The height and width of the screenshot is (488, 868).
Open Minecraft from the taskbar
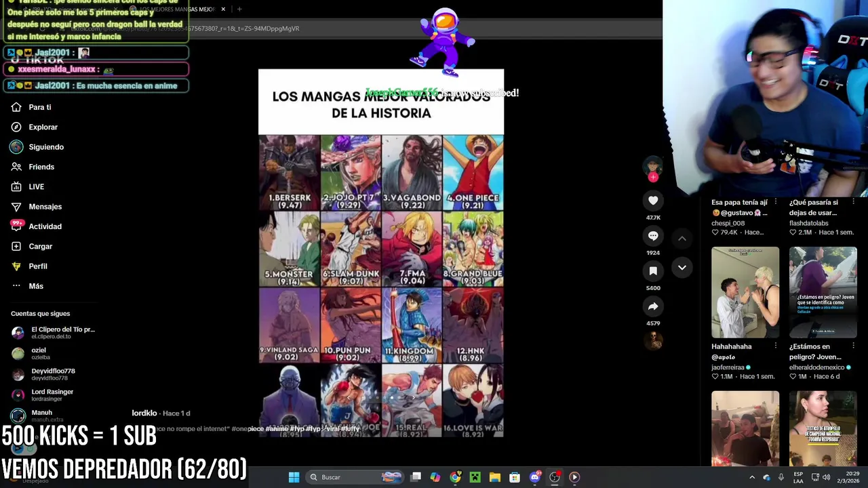click(475, 477)
